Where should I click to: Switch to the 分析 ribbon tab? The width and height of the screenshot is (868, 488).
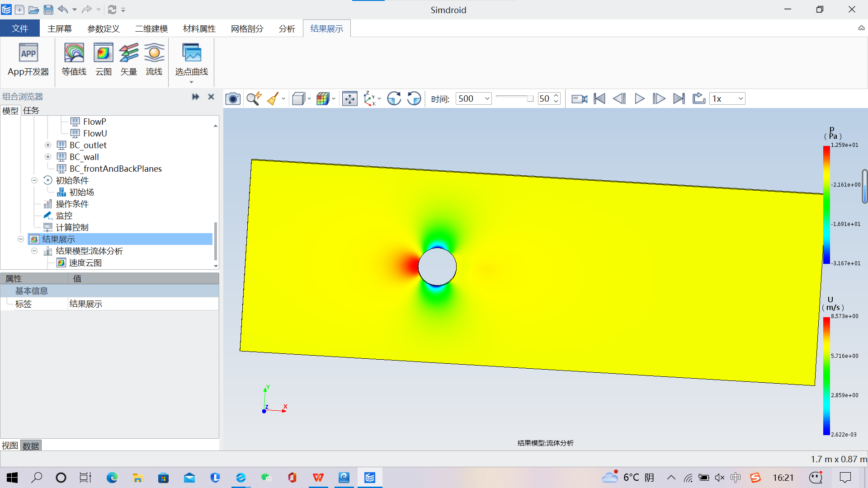point(287,28)
